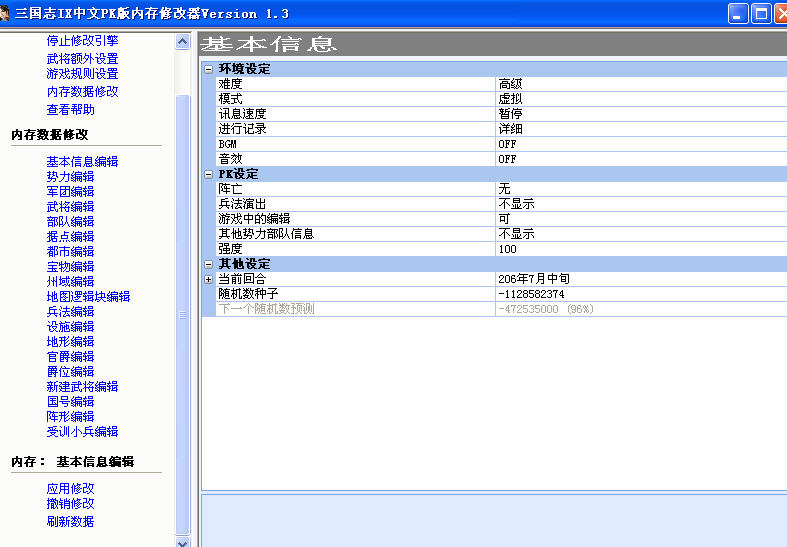Click 应用修改 to apply changes

[70, 489]
